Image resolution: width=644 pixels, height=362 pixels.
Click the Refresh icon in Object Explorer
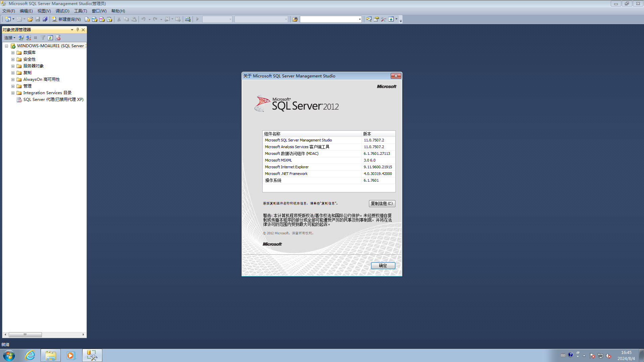50,38
